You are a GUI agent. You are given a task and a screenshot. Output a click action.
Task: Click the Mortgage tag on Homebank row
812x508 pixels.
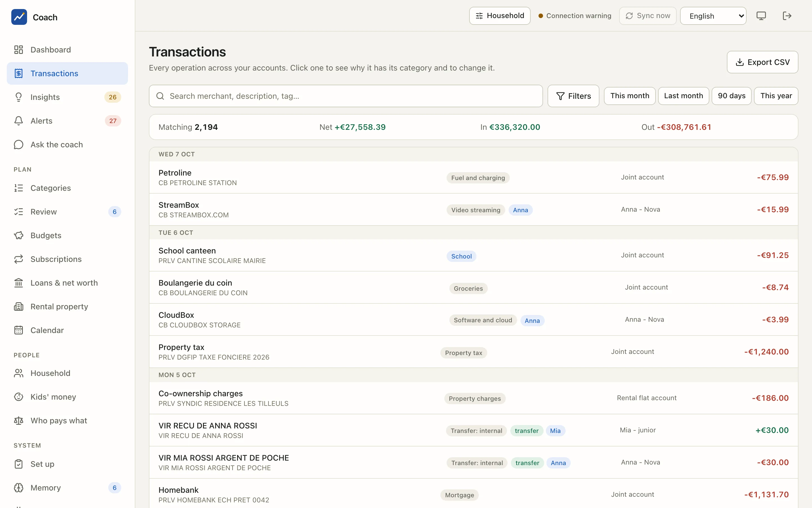pyautogui.click(x=459, y=495)
